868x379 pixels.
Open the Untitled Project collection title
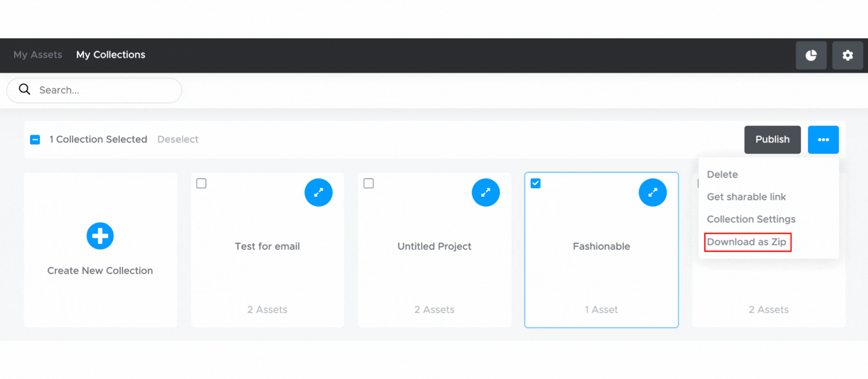434,246
